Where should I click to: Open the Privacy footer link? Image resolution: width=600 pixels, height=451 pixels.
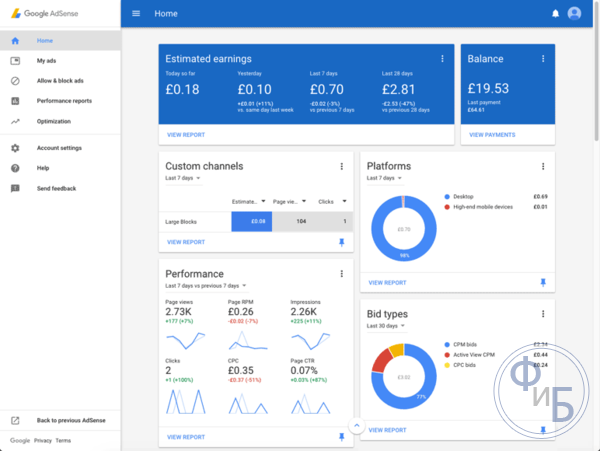click(x=43, y=441)
